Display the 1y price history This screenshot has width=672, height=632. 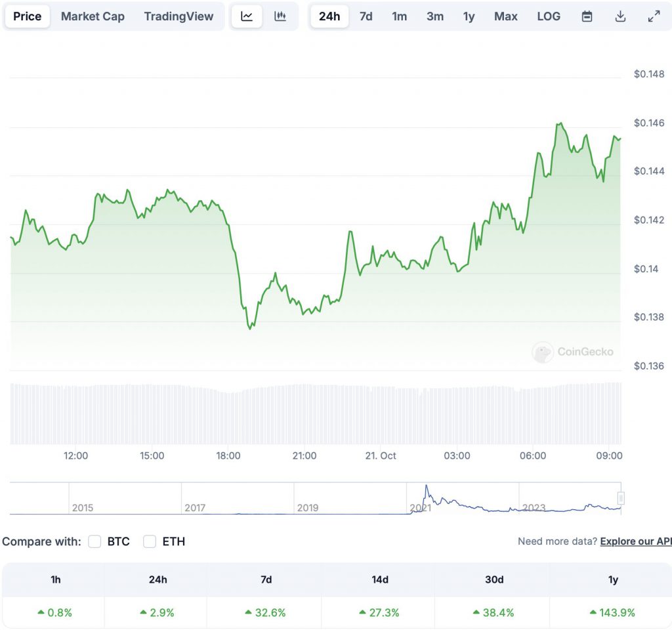click(x=469, y=16)
